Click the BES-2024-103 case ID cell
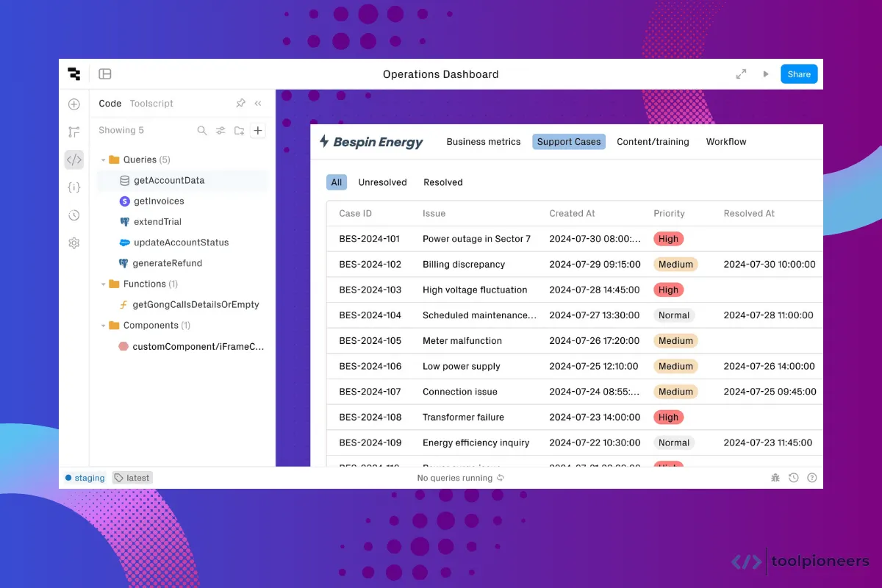This screenshot has height=588, width=882. coord(370,290)
